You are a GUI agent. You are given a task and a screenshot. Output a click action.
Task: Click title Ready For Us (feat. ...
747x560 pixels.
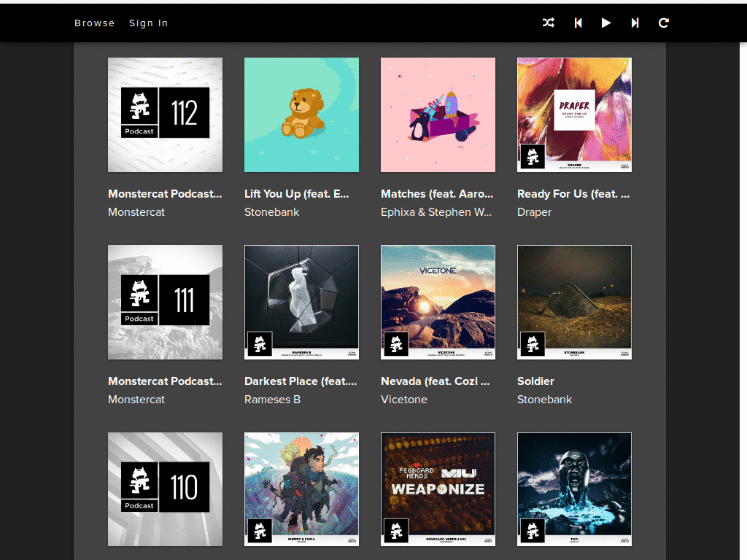point(573,194)
